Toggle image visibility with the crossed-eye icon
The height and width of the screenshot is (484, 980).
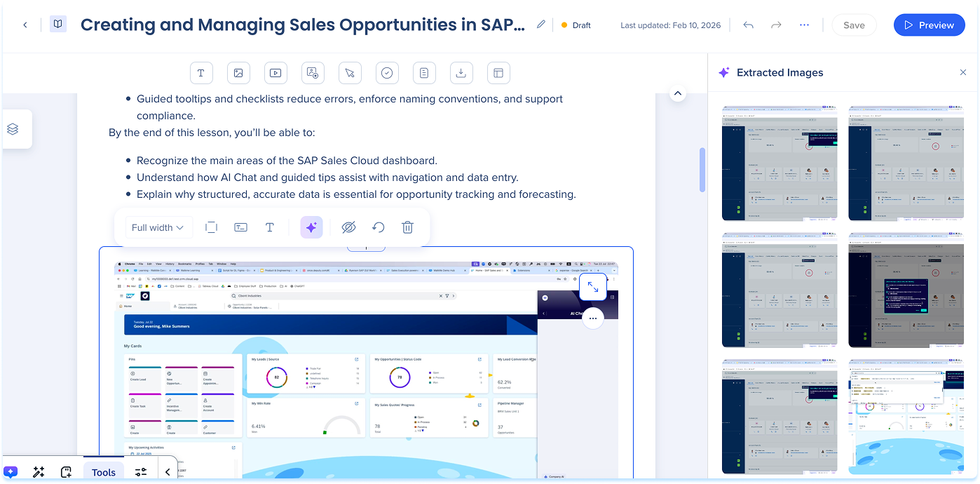[x=348, y=227]
